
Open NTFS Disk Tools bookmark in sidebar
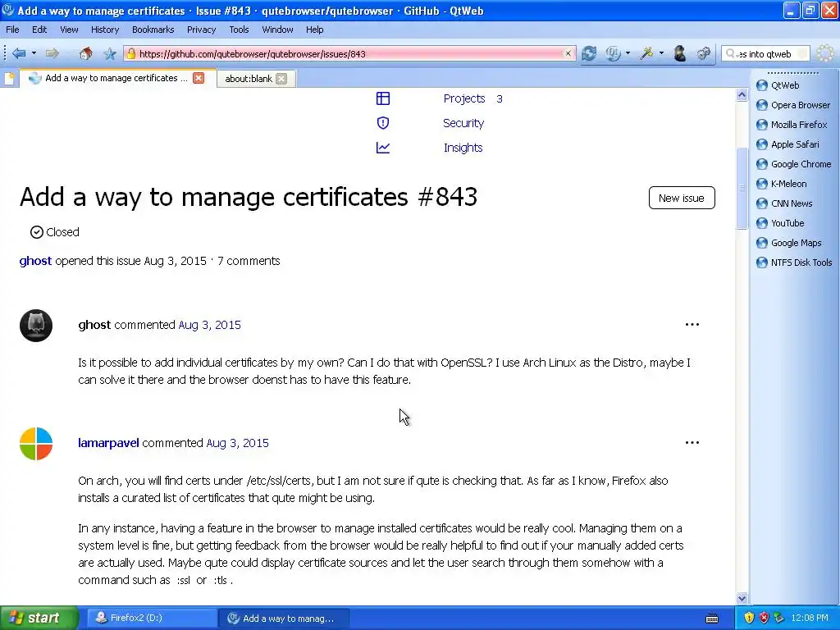[x=794, y=262]
